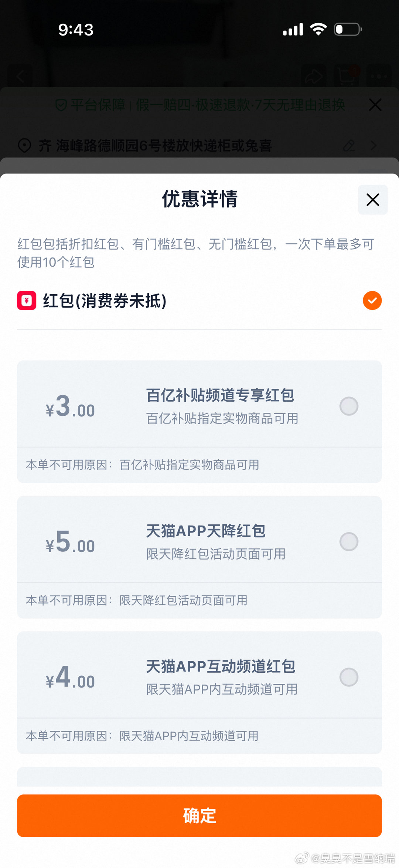Viewport: 399px width, 868px height.
Task: Select the ¥3.00 百亿补贴频道专享红包 radio button
Action: pos(349,406)
